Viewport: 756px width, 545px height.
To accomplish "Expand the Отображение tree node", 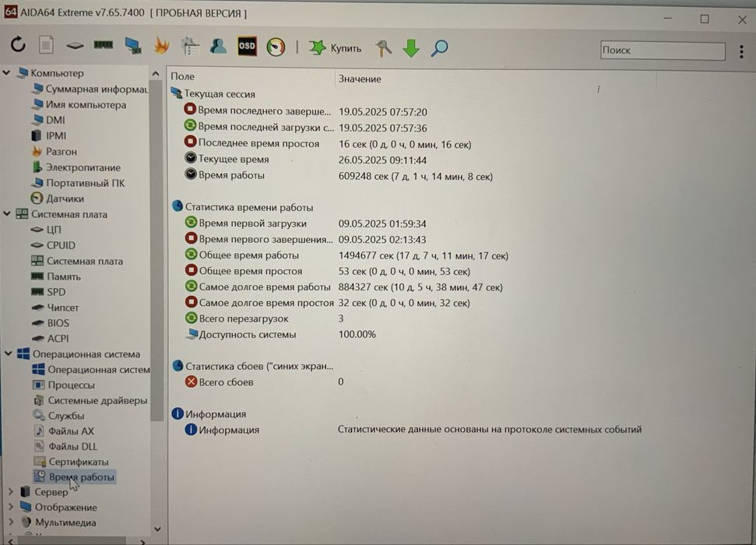I will click(x=11, y=507).
